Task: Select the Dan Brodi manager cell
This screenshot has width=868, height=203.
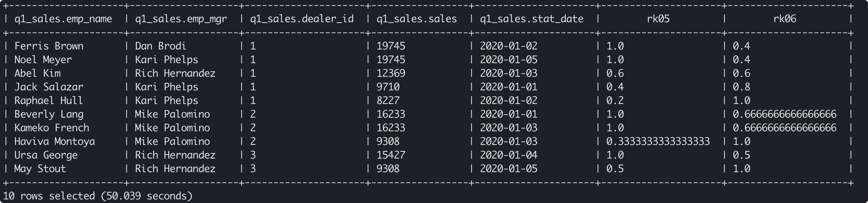Action: coord(161,46)
